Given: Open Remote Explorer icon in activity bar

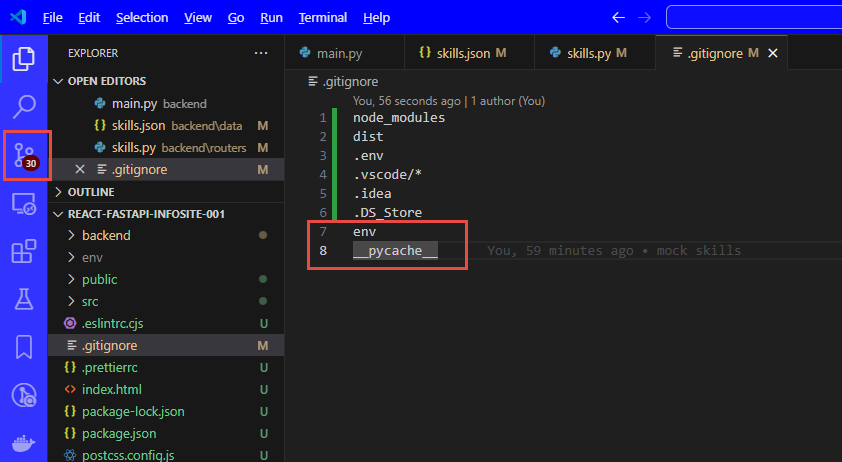Looking at the screenshot, I should [24, 204].
